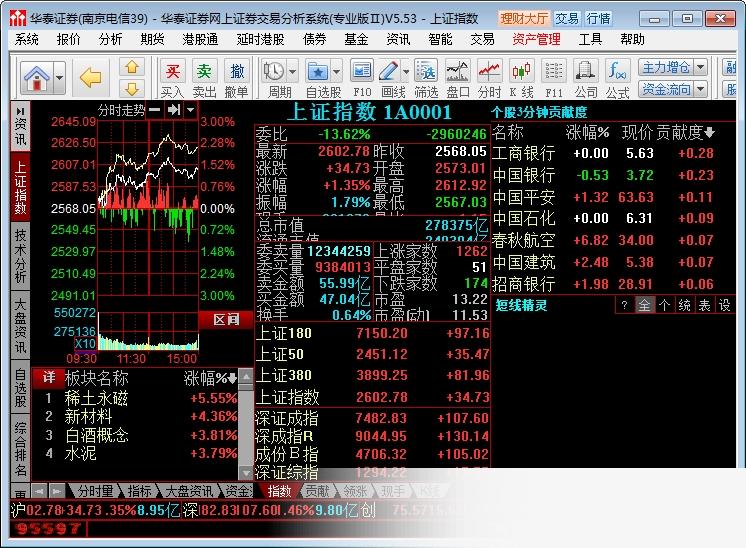The width and height of the screenshot is (746, 548).
Task: Select the 稀土永磁 sector row
Action: point(135,398)
